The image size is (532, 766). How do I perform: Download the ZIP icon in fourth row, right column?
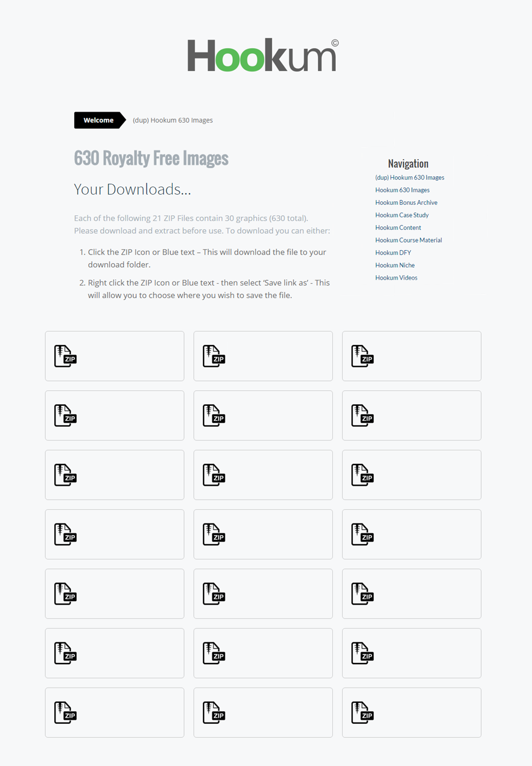coord(363,534)
